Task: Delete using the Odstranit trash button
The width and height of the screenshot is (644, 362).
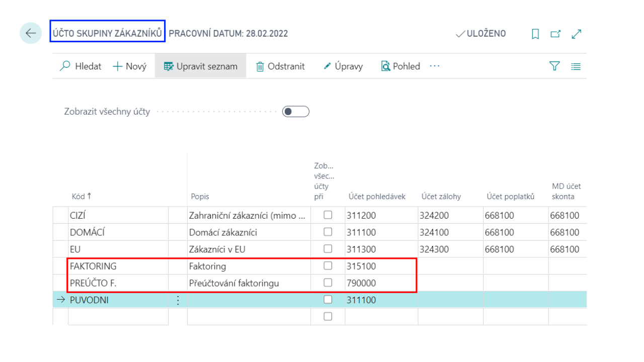Action: (280, 66)
